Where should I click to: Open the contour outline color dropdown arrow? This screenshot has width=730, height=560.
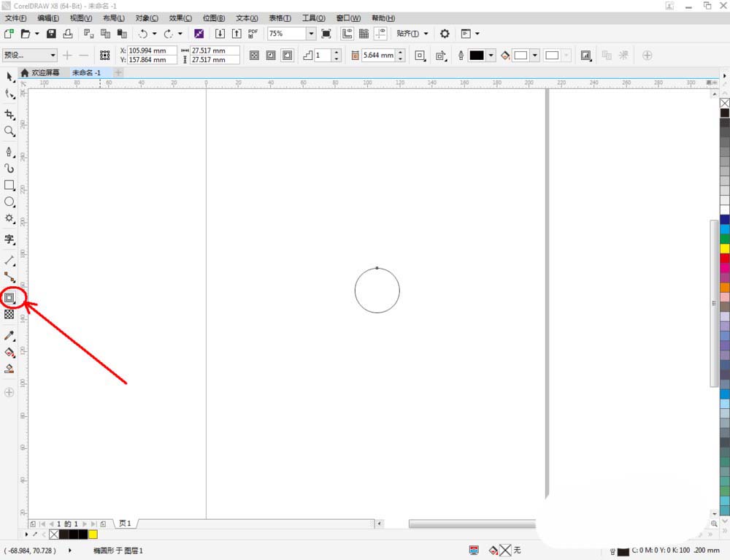tap(491, 55)
